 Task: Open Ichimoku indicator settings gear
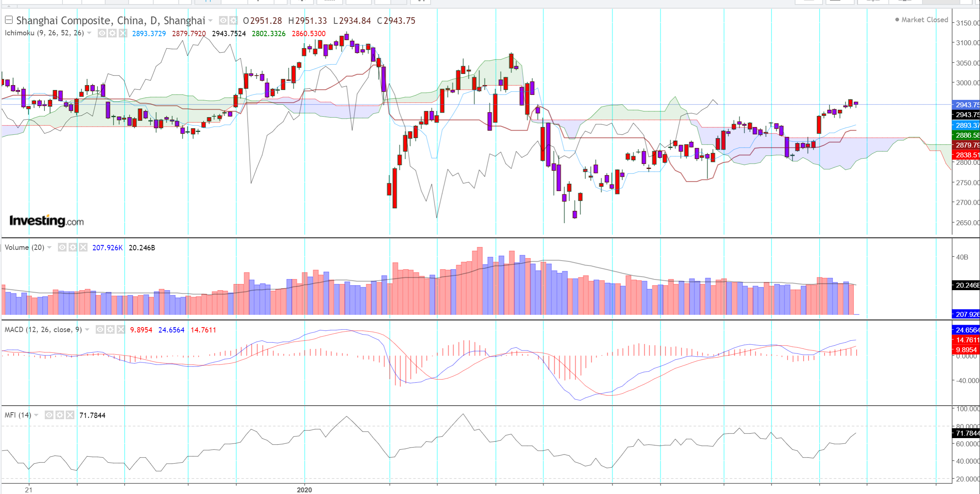[x=113, y=33]
